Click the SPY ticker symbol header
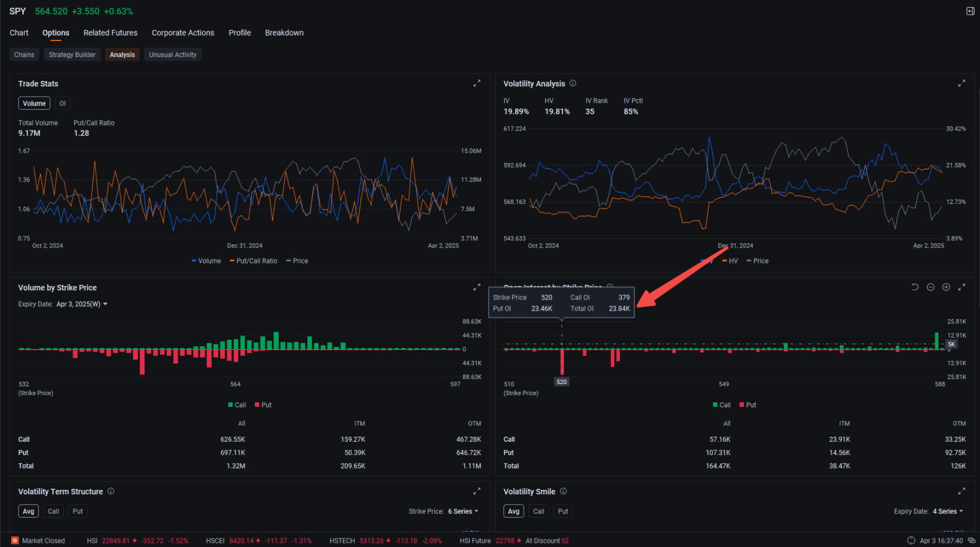The height and width of the screenshot is (547, 980). pos(18,11)
